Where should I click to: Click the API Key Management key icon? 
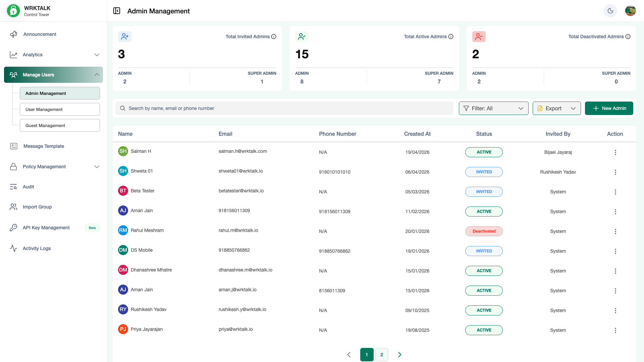pyautogui.click(x=13, y=228)
